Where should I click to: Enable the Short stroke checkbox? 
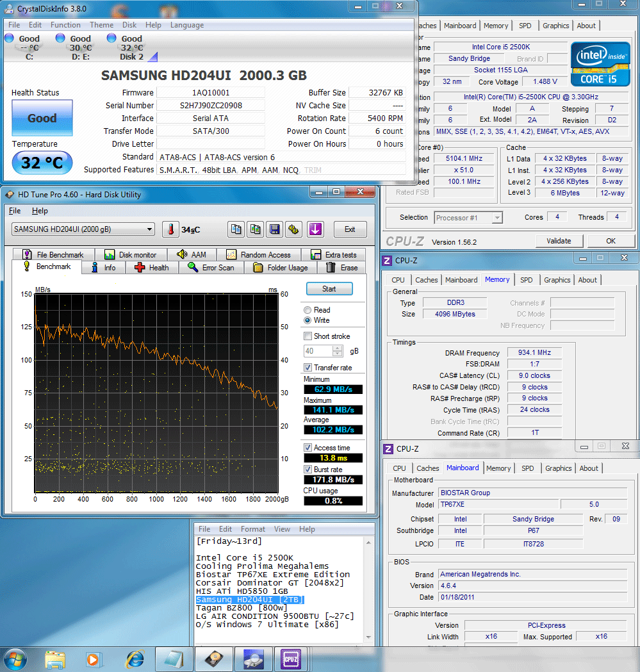click(308, 336)
